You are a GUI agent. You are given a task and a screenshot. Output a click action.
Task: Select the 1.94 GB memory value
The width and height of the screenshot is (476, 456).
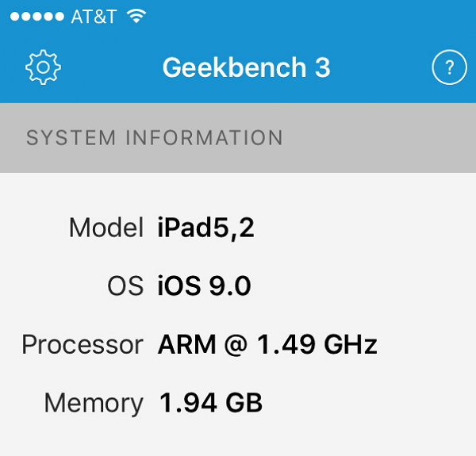pyautogui.click(x=210, y=403)
